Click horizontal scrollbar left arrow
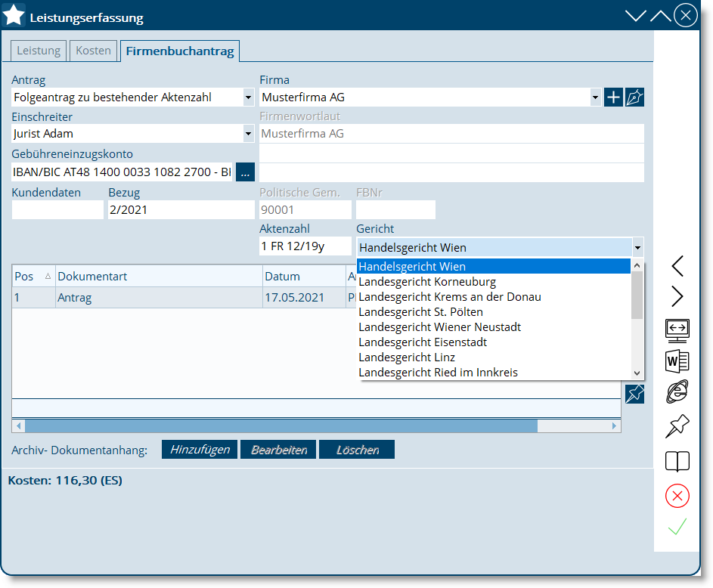Image resolution: width=713 pixels, height=588 pixels. click(19, 426)
